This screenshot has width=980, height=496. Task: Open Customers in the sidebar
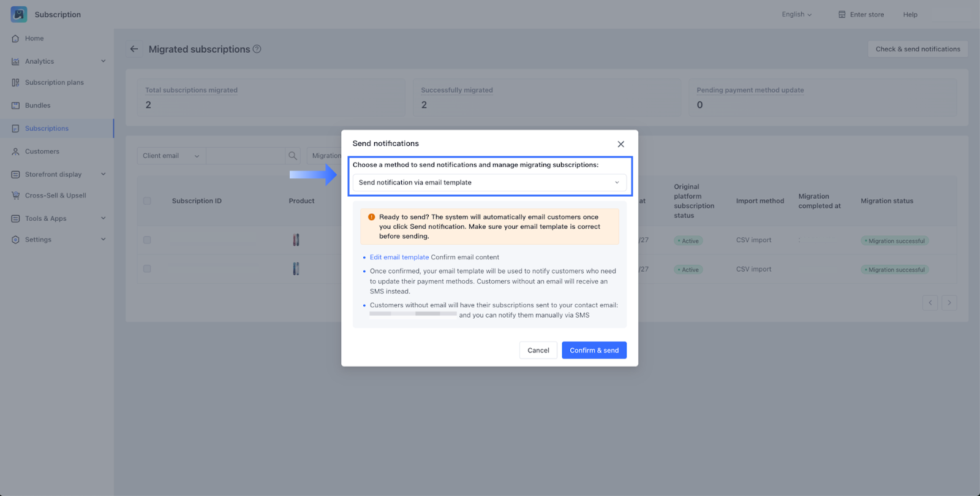[42, 151]
